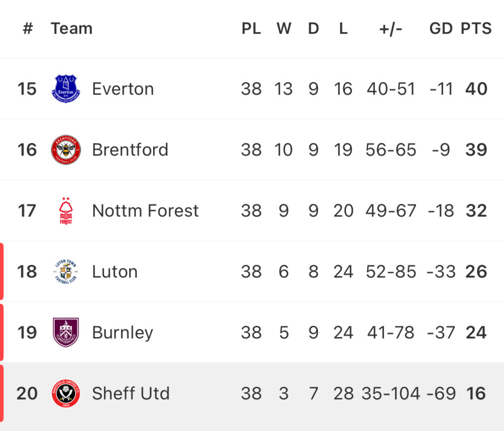Click the Luton Town crest

tap(66, 272)
